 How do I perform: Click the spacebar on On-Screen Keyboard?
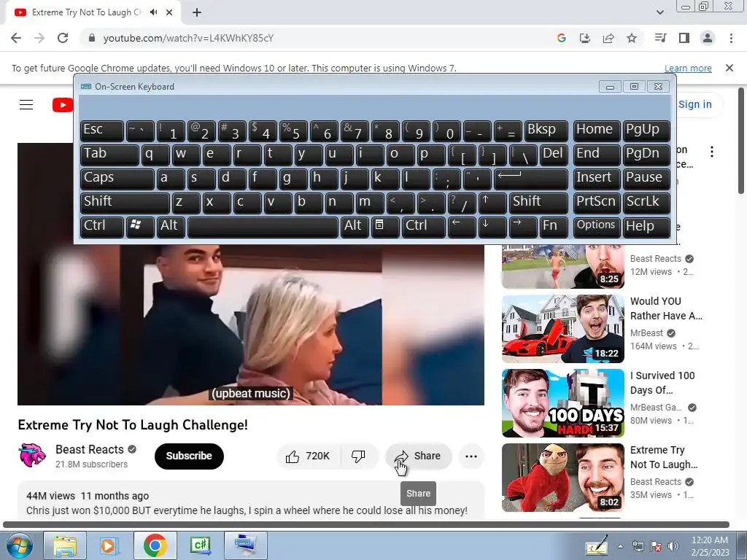263,226
